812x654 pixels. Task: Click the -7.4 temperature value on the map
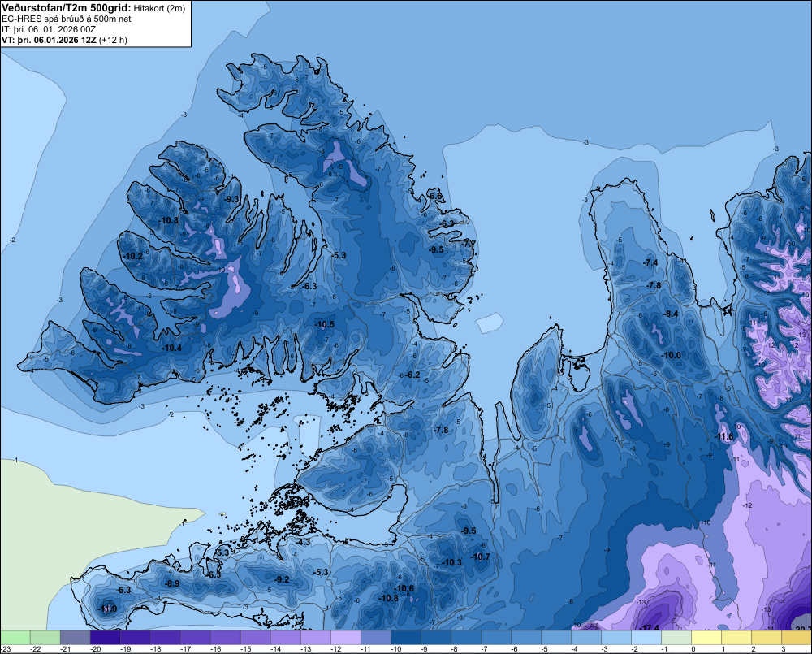pyautogui.click(x=650, y=262)
